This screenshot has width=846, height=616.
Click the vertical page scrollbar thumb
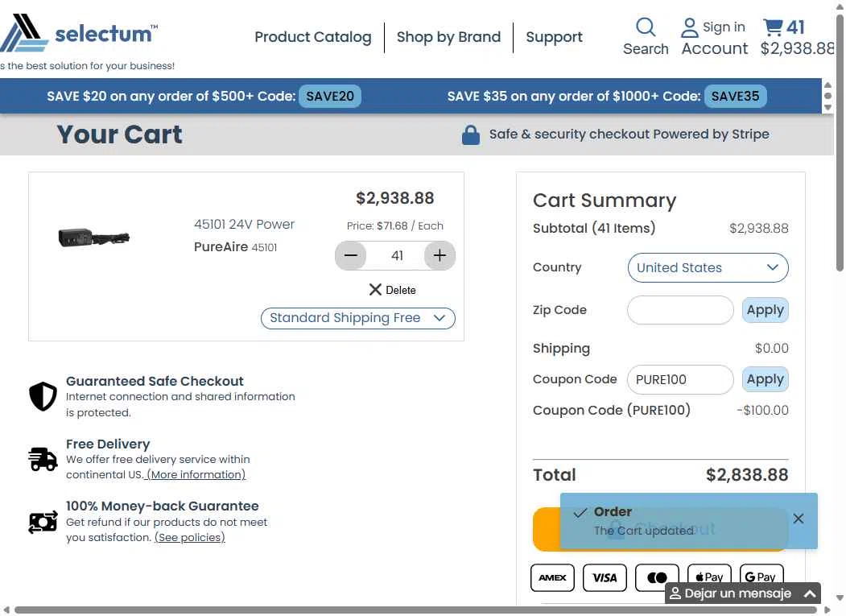[840, 143]
